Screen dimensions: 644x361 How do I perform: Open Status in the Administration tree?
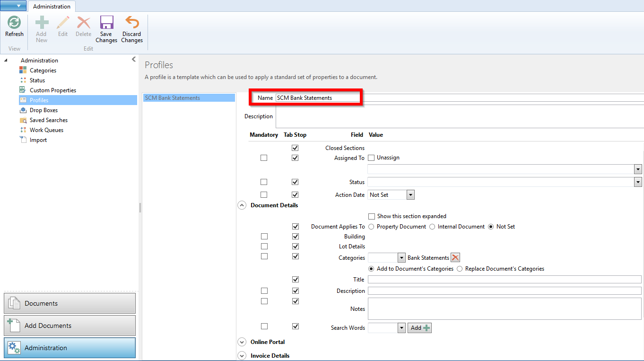37,80
